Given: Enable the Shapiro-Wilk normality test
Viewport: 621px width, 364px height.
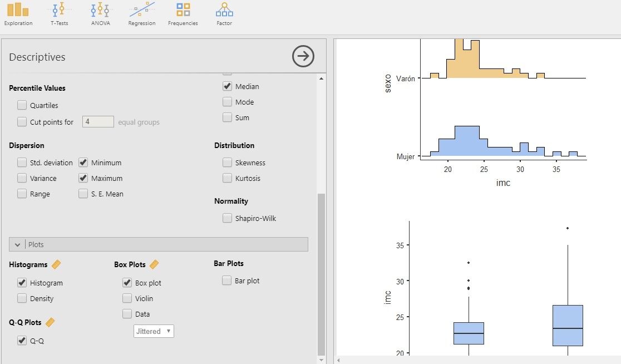Looking at the screenshot, I should click(227, 218).
